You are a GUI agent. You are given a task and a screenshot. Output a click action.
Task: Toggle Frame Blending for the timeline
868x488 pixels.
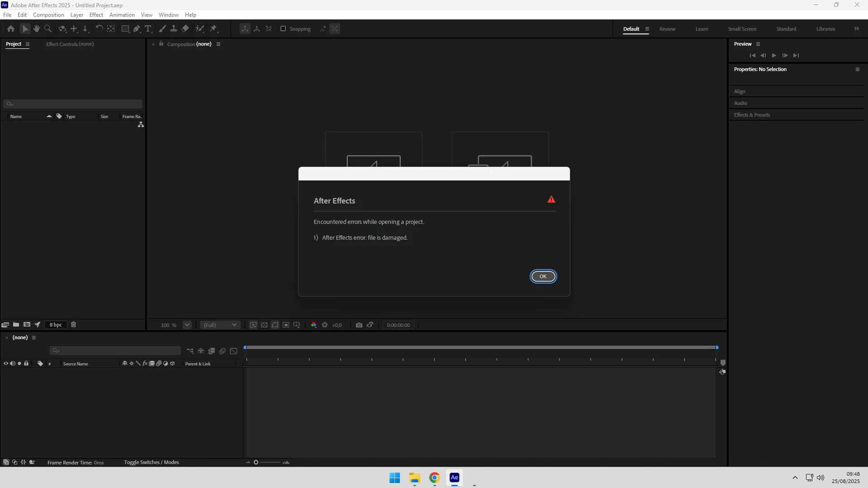point(212,351)
